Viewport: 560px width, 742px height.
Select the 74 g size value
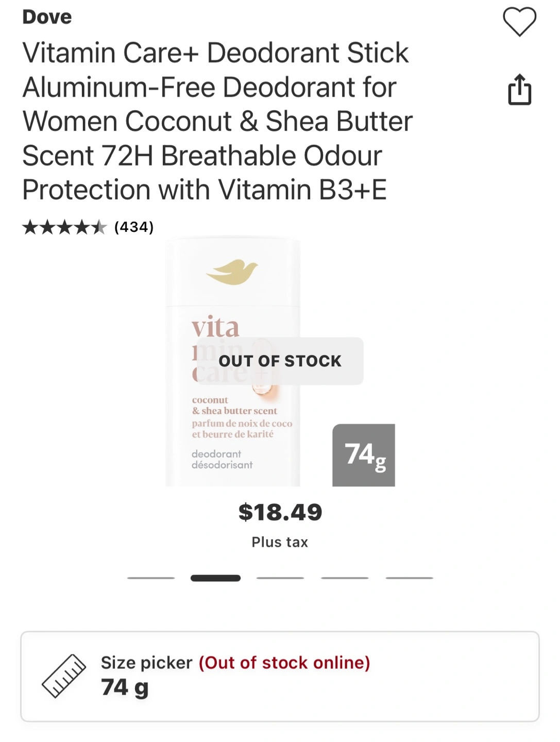point(125,687)
